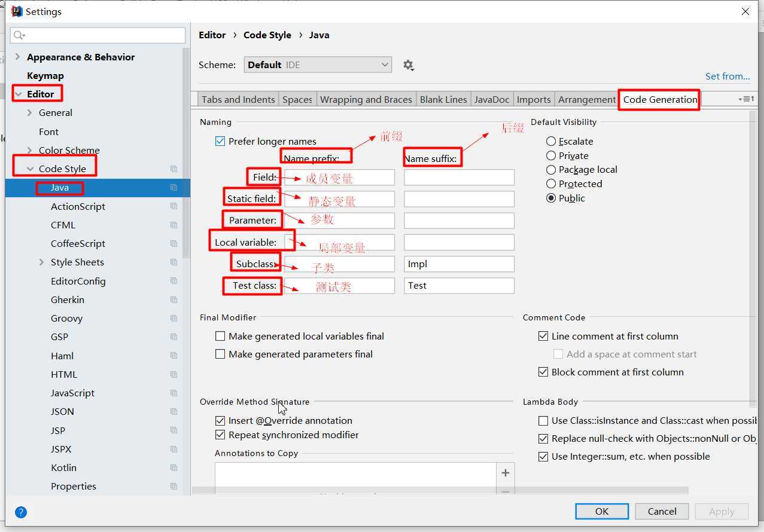Click the copy icon on the JSON row
The width and height of the screenshot is (764, 532).
pyautogui.click(x=174, y=412)
